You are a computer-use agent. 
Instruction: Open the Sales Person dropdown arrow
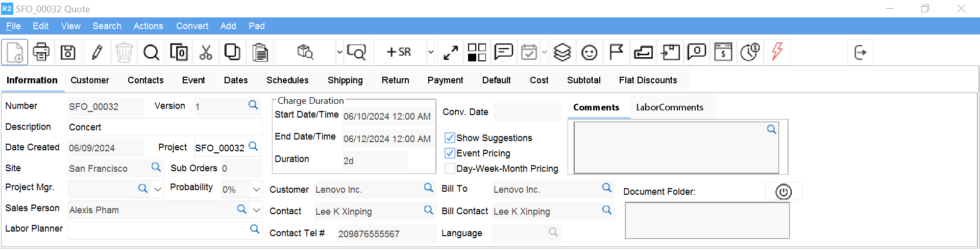point(256,210)
